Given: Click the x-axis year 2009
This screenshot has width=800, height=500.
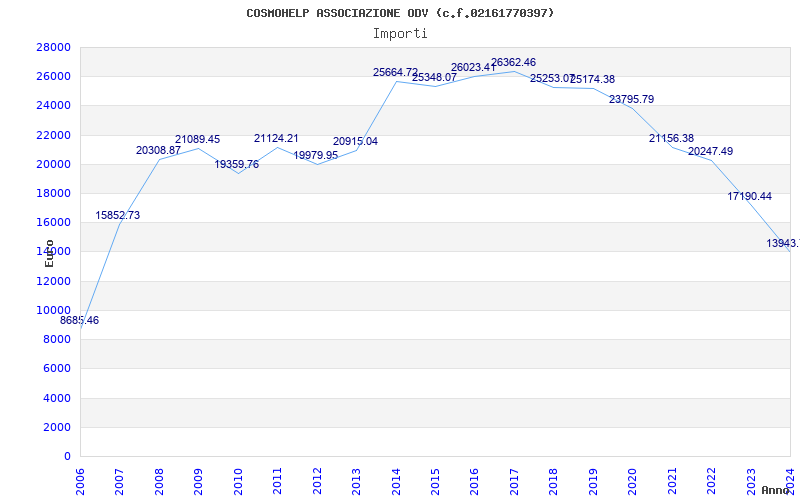Looking at the screenshot, I should (198, 480).
